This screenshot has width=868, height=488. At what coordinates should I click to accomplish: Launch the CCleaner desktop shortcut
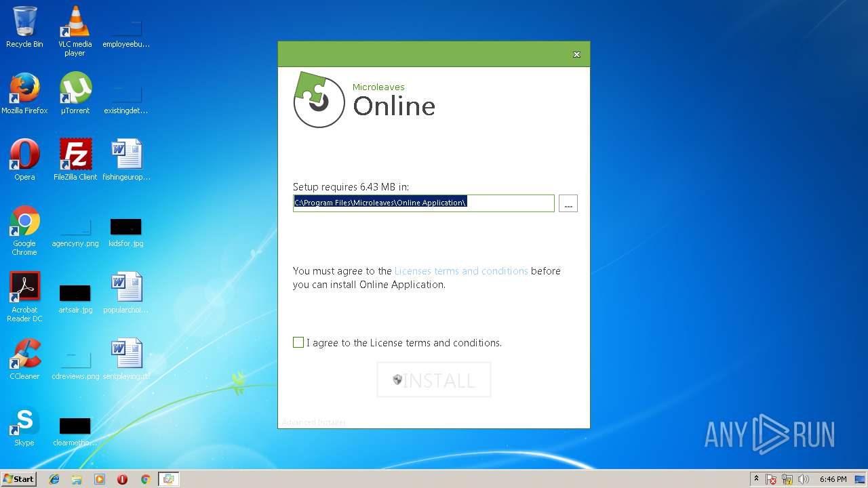pos(24,359)
